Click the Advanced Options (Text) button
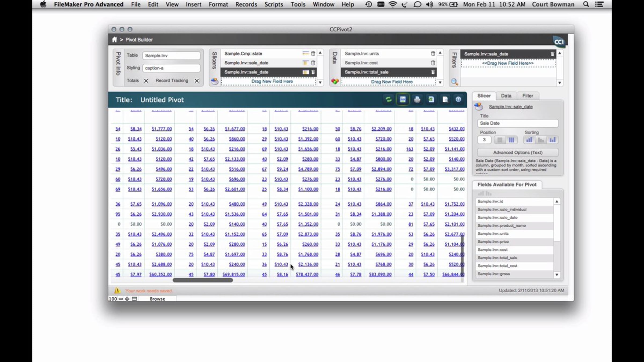644x362 pixels. (518, 152)
